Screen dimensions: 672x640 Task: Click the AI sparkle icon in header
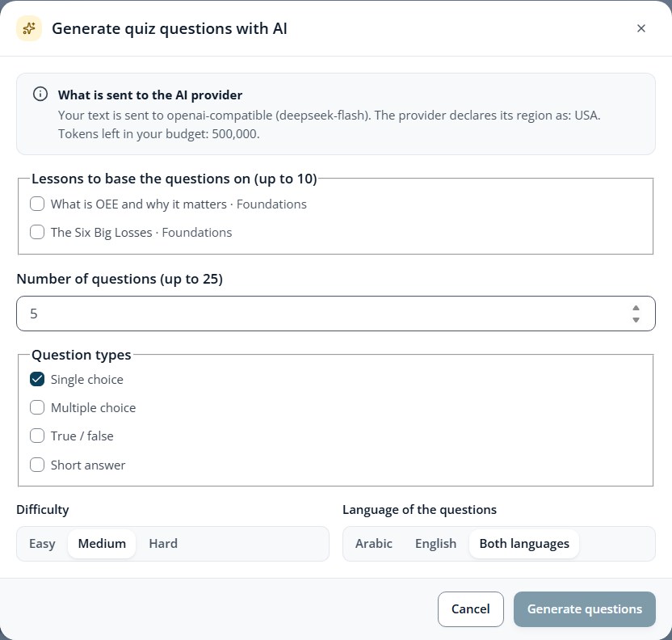click(29, 28)
